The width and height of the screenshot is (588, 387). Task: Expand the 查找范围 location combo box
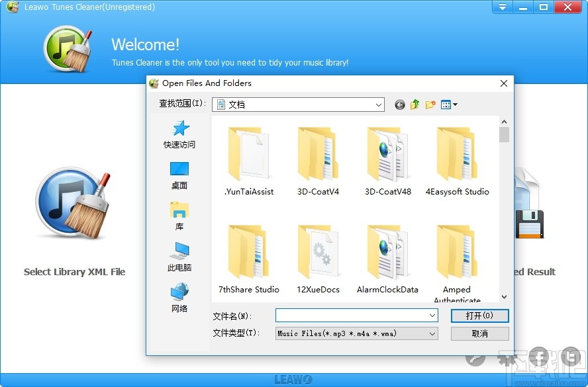click(x=379, y=104)
